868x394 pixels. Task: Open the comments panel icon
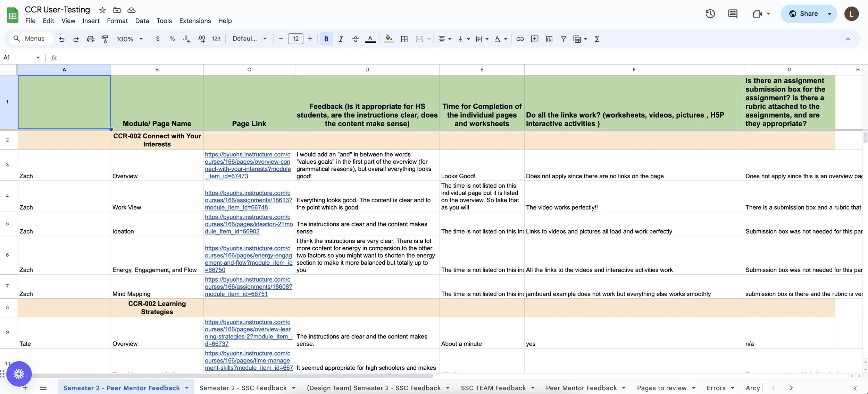coord(733,14)
